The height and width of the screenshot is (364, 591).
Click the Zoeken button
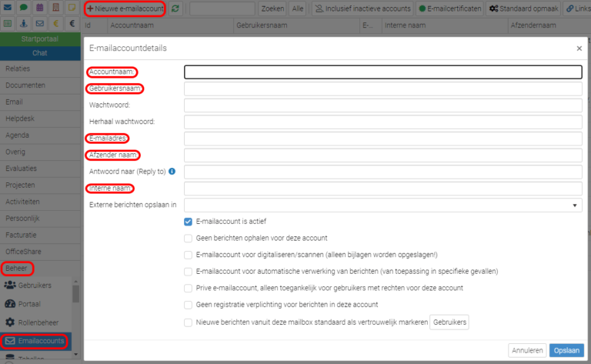point(272,8)
